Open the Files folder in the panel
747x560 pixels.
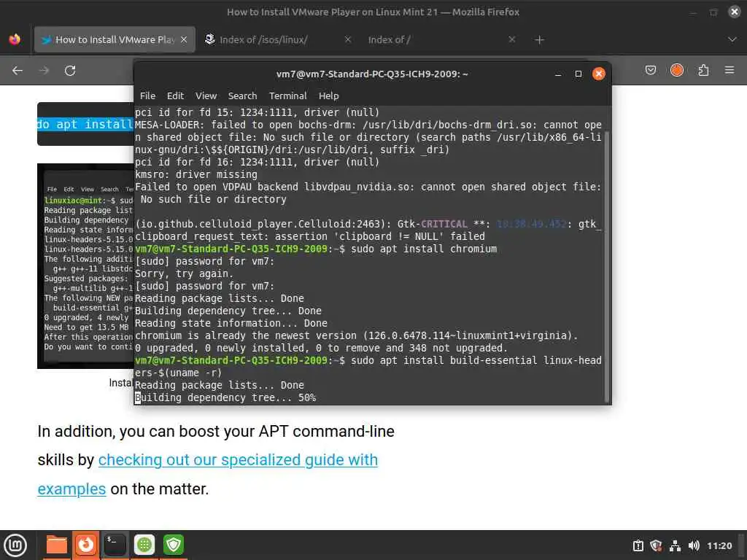click(57, 545)
